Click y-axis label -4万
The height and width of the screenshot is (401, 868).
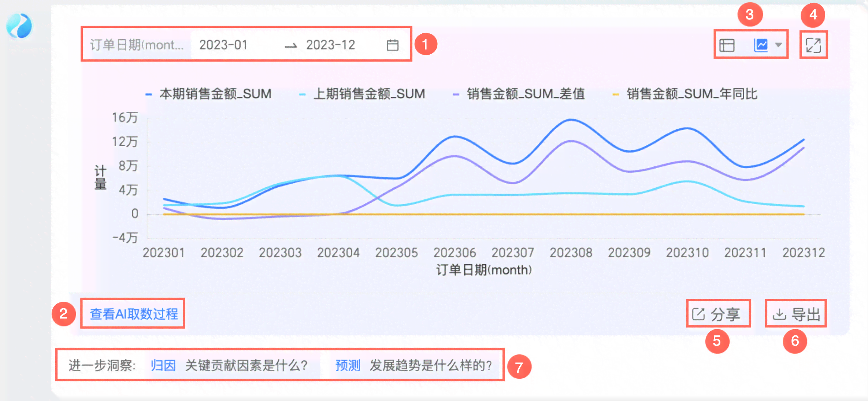click(x=125, y=238)
